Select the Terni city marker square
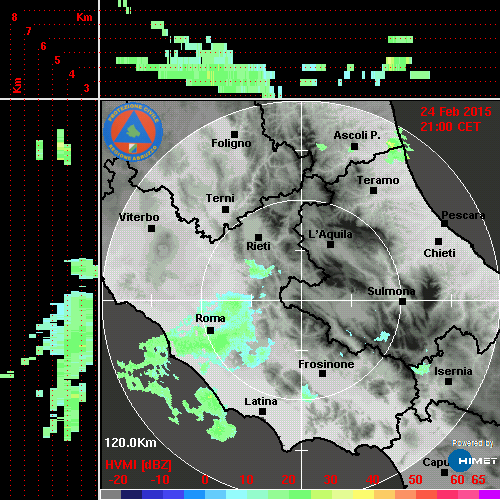The width and height of the screenshot is (500, 500). (225, 210)
